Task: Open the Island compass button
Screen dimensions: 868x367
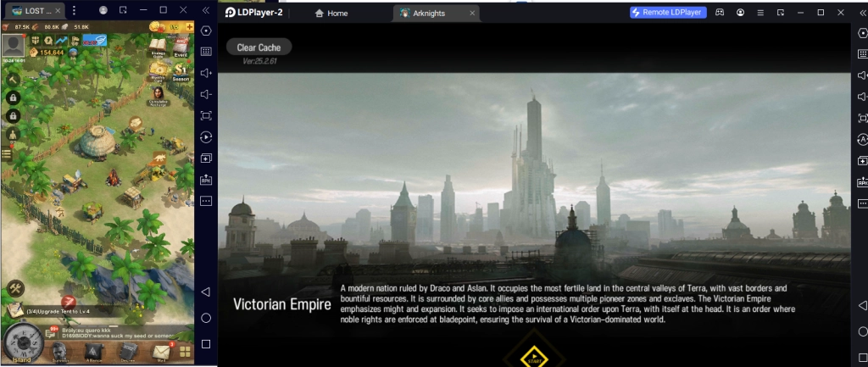Action: point(23,343)
